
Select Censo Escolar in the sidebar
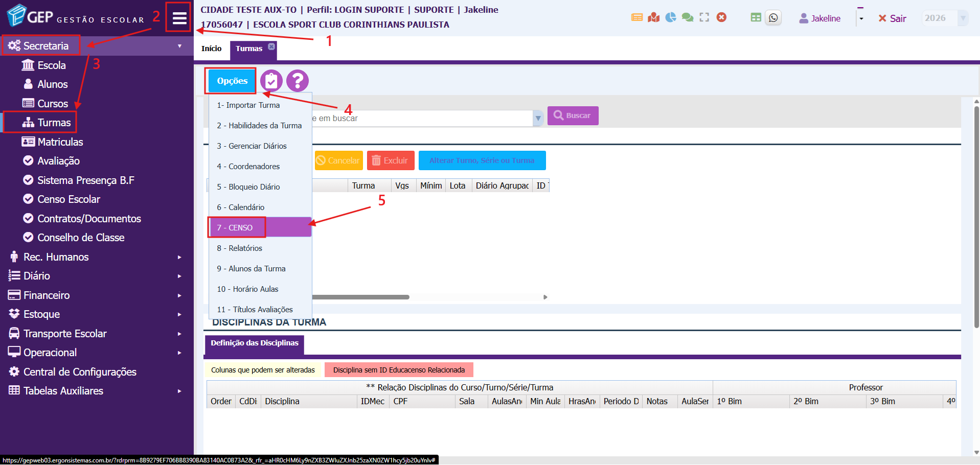point(69,199)
